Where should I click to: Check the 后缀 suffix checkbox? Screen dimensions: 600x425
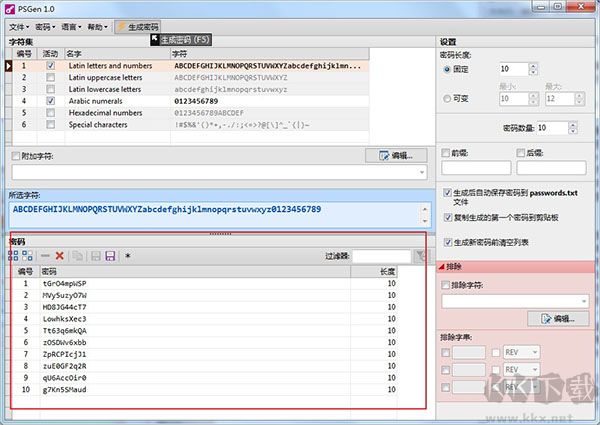point(520,153)
